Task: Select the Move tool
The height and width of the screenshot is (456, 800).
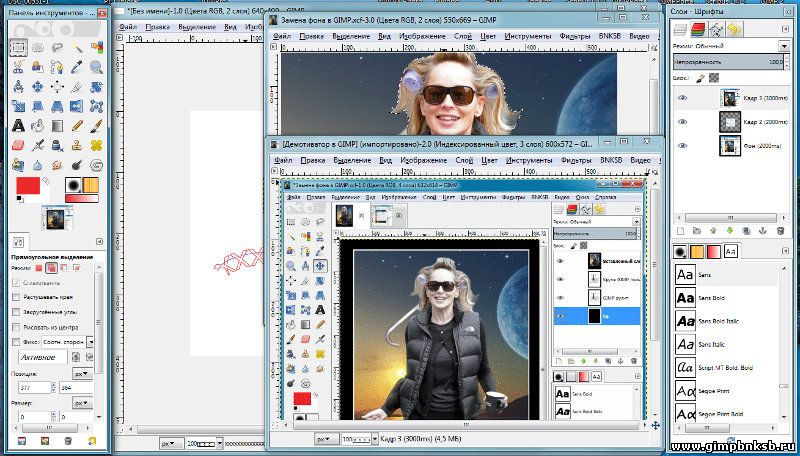Action: 38,86
